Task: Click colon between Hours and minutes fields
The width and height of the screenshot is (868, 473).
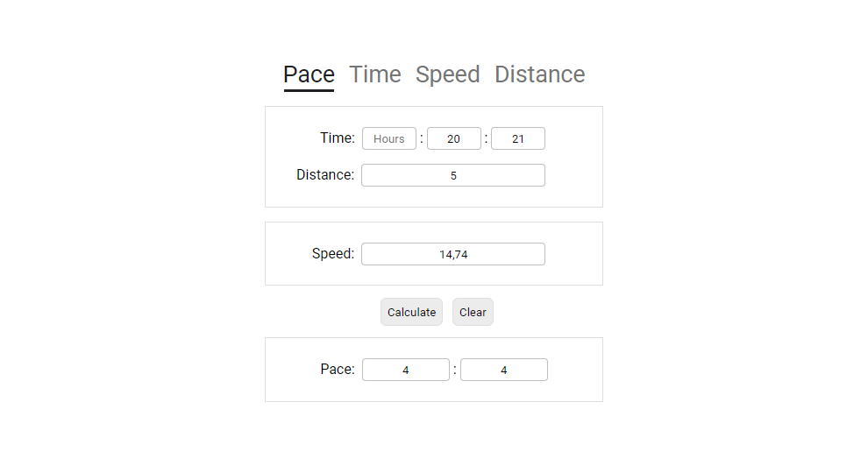Action: click(x=421, y=138)
